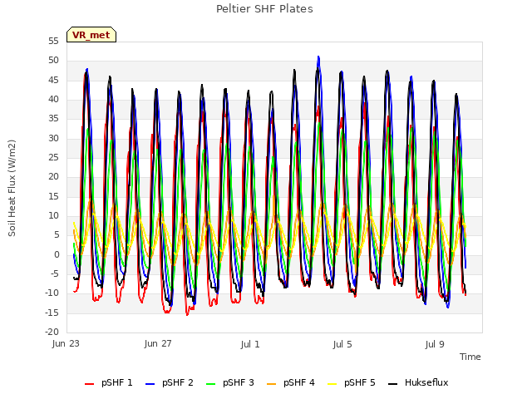This screenshot has height=399, width=532.
Task: Click the Time axis label
Action: coord(470,357)
